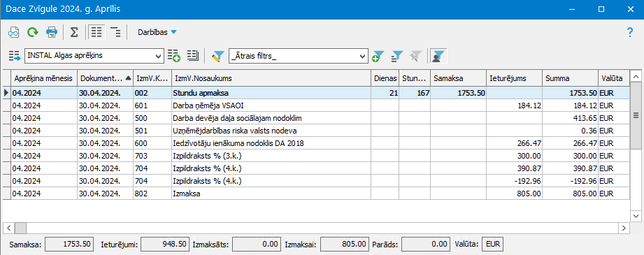644x255 pixels.
Task: Click the vertical scrollbar thumb
Action: 636,116
